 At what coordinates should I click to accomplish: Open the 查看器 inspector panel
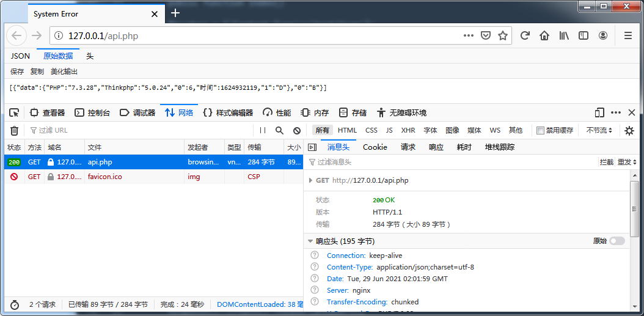coord(47,112)
